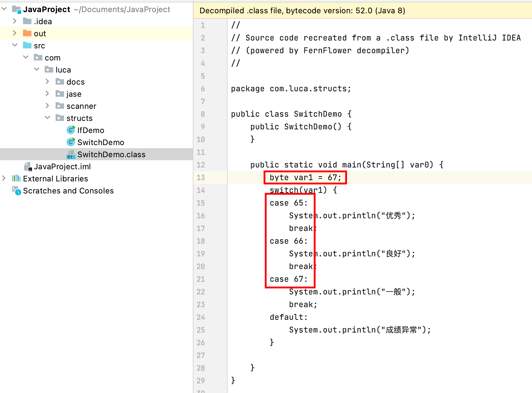Select SwitchDemo.class in project tree
532x393 pixels.
coord(111,154)
